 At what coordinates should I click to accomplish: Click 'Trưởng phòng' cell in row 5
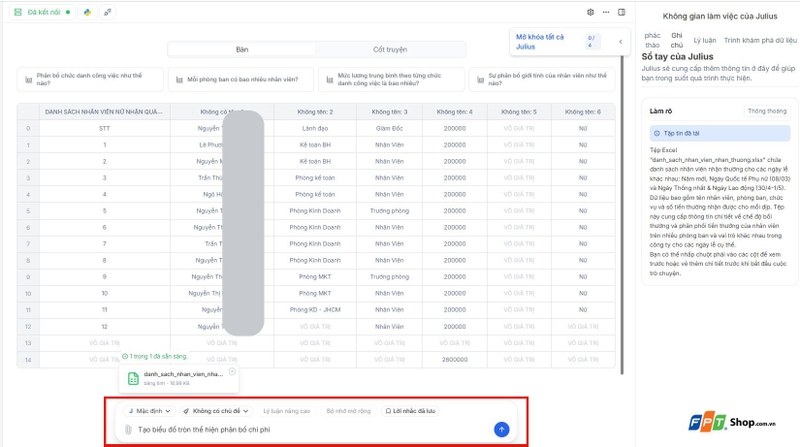[x=389, y=211]
